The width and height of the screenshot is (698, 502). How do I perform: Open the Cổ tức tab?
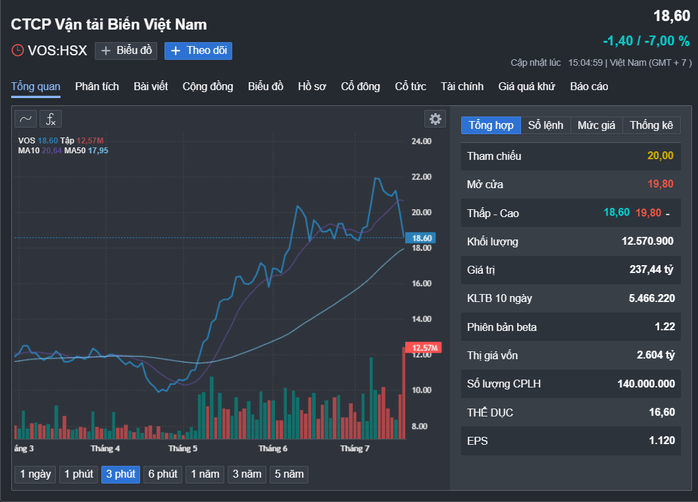click(410, 86)
